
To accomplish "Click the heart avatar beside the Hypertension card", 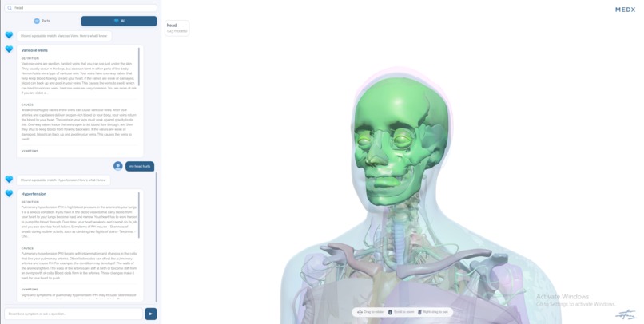I will coord(9,193).
